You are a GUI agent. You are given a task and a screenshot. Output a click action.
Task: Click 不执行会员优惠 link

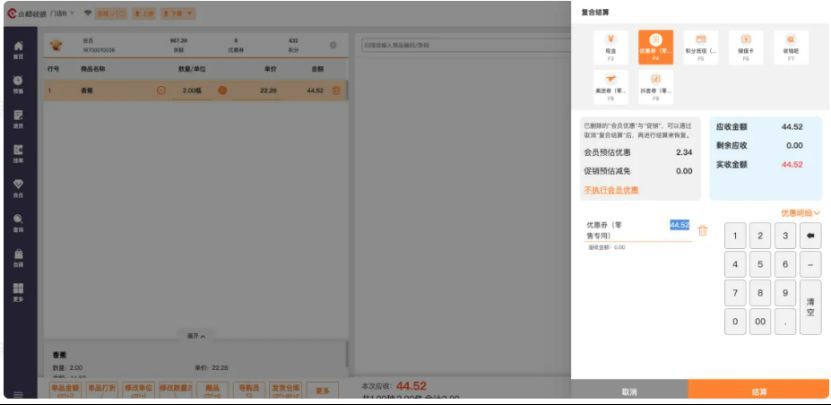tap(611, 190)
